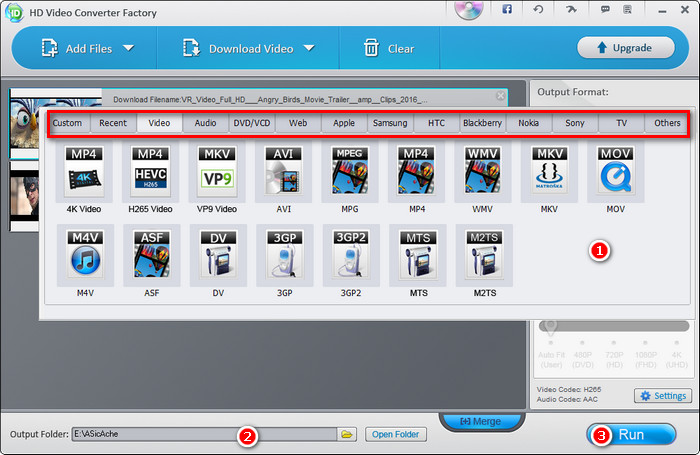Open the Web formats tab
Image resolution: width=700 pixels, height=455 pixels.
point(298,123)
